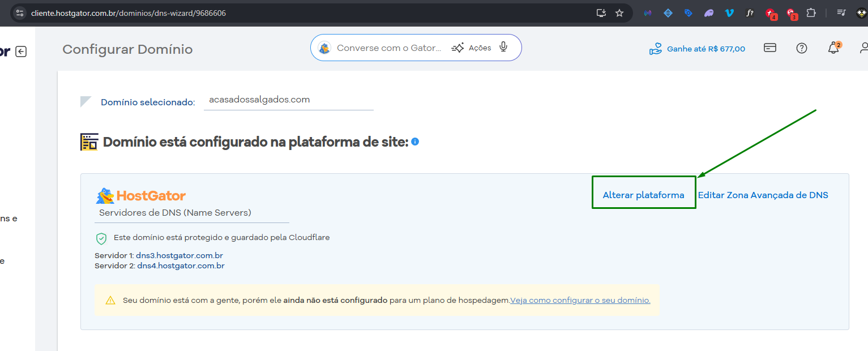Open the blue tag extension icon
868x351 pixels.
click(689, 12)
